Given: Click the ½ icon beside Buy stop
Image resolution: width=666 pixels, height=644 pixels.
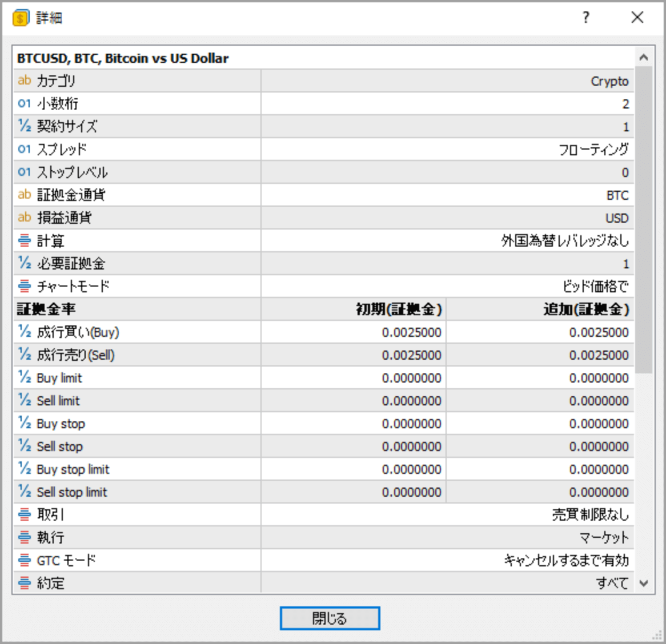Looking at the screenshot, I should [x=24, y=423].
